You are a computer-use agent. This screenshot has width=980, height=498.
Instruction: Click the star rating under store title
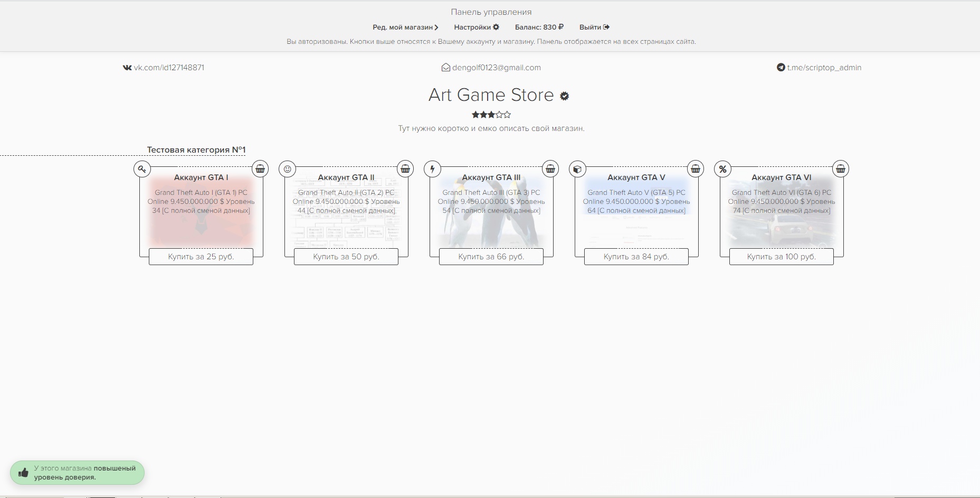coord(491,115)
